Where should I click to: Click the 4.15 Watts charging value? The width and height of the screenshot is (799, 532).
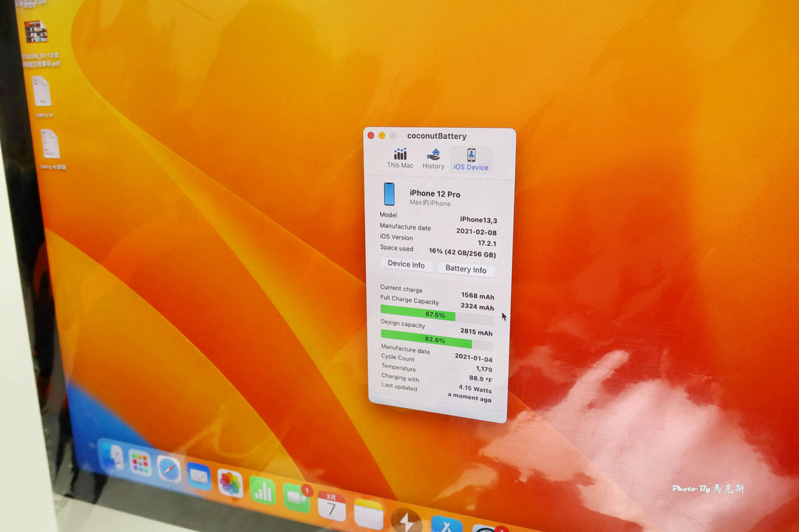click(475, 388)
